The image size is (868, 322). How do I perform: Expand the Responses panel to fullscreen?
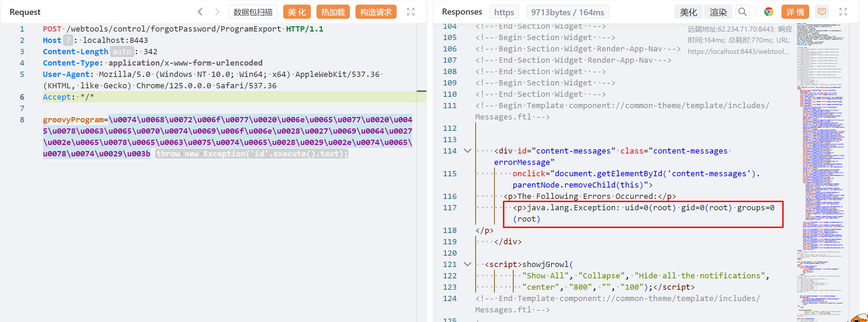pos(843,12)
